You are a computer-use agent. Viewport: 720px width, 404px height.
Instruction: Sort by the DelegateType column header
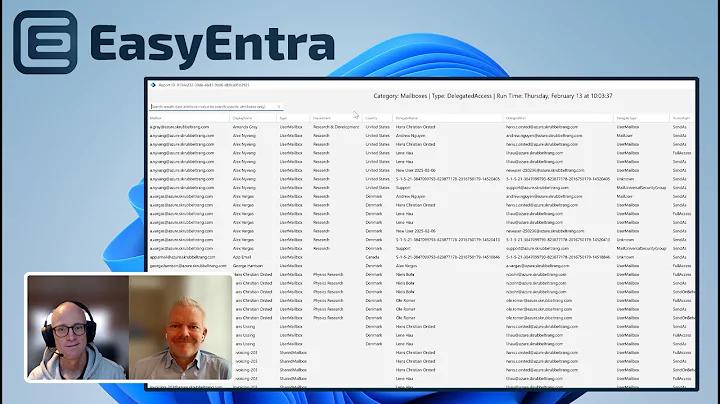[627, 118]
